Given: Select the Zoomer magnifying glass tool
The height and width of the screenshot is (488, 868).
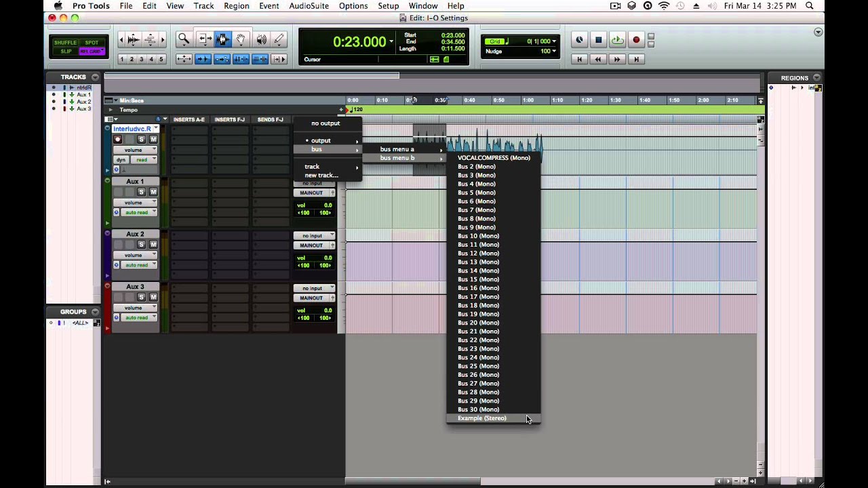Looking at the screenshot, I should click(184, 40).
